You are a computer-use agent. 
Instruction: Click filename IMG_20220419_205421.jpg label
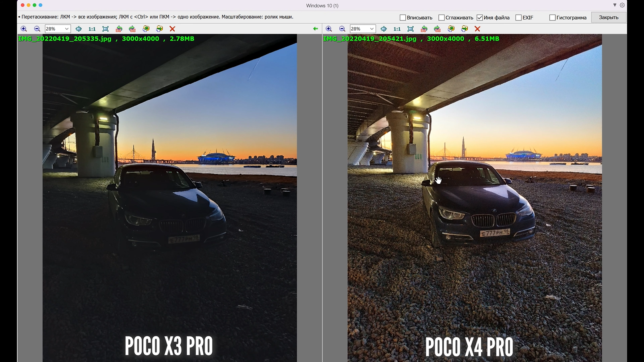[x=370, y=39]
